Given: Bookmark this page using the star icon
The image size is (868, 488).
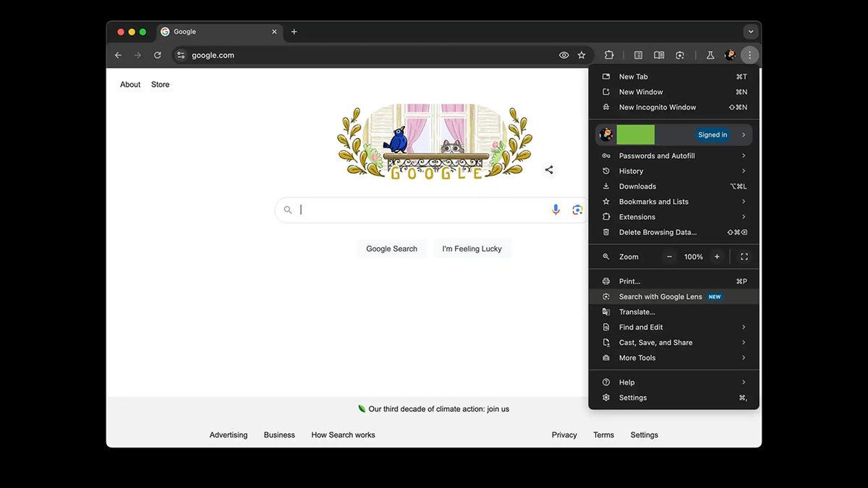Looking at the screenshot, I should tap(582, 54).
